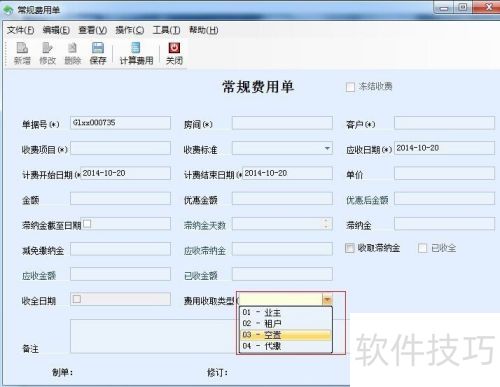The width and height of the screenshot is (500, 387).
Task: Click the 滞纳金 input field
Action: click(x=444, y=224)
